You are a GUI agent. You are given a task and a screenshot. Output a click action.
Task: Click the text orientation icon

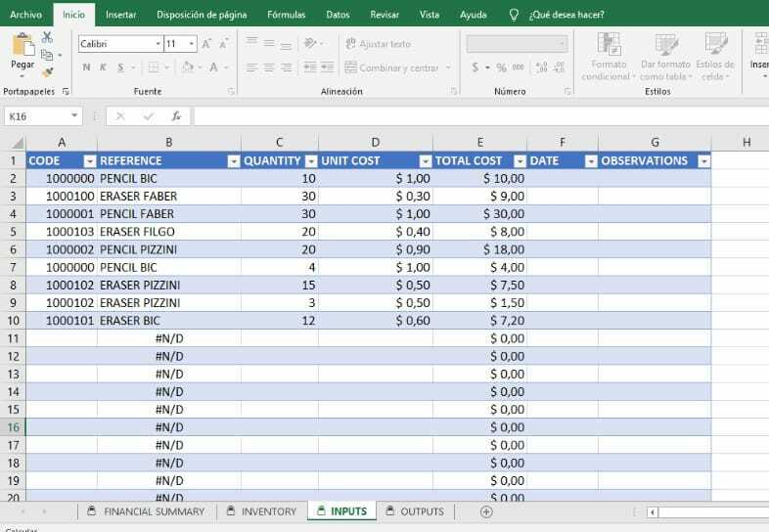(310, 43)
